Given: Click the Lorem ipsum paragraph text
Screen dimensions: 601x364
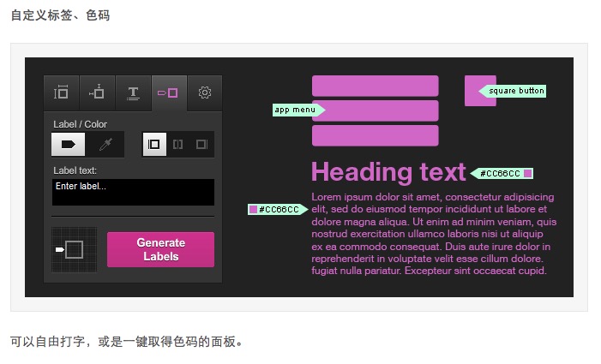Looking at the screenshot, I should tap(434, 234).
